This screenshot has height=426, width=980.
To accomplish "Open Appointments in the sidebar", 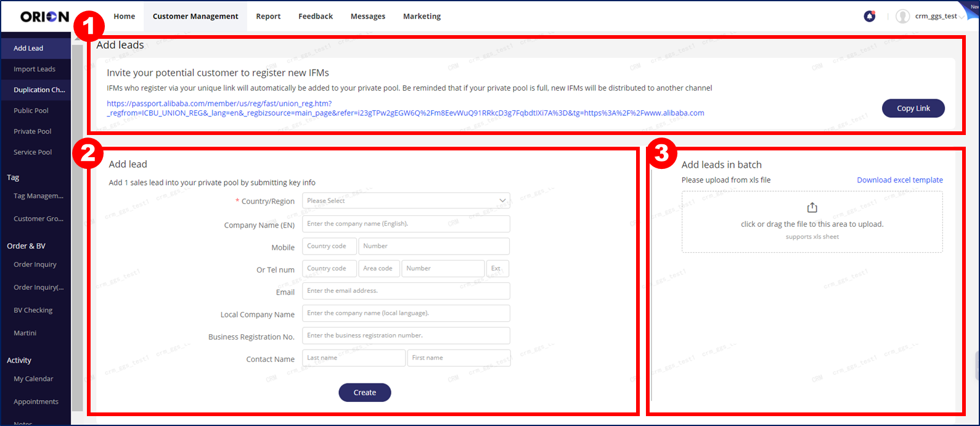I will pos(36,402).
